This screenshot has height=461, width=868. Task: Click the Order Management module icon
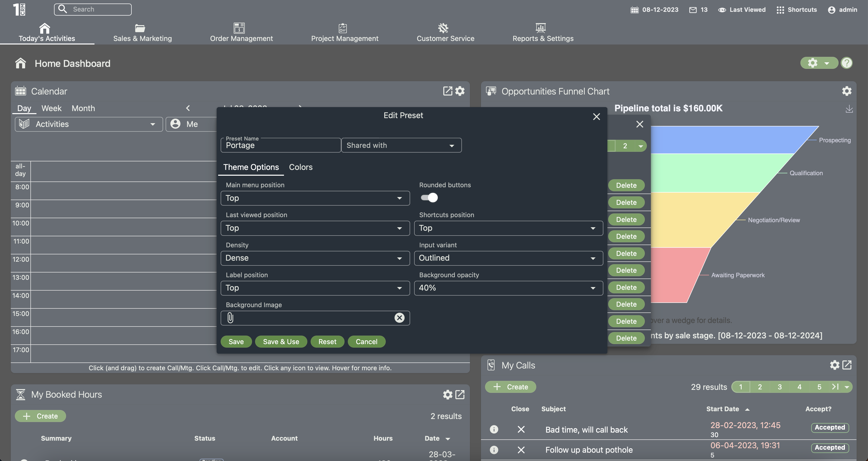(239, 28)
